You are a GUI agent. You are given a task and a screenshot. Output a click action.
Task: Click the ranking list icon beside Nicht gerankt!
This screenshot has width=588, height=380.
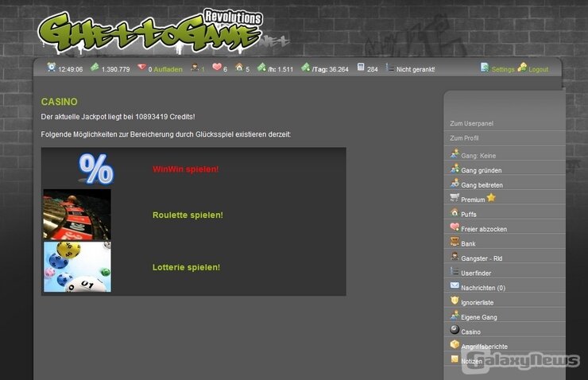tap(390, 68)
